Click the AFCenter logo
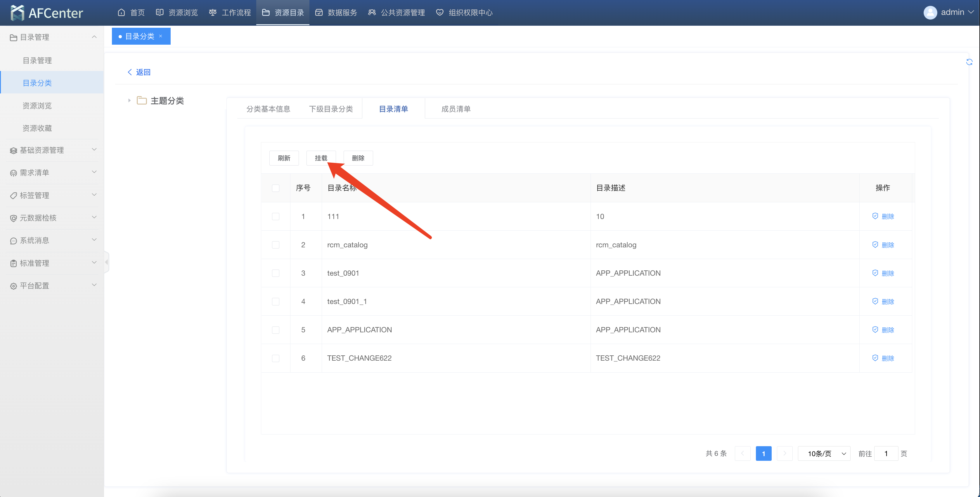980x497 pixels. [x=47, y=13]
